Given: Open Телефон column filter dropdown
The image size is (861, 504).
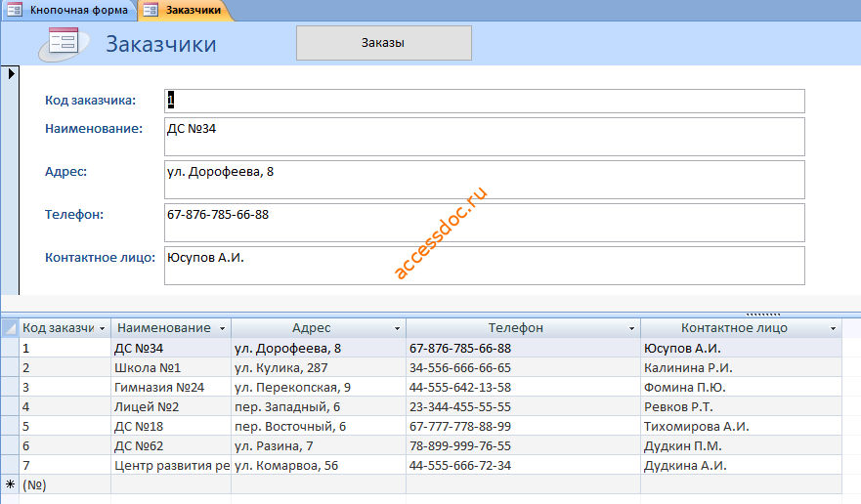Looking at the screenshot, I should (631, 328).
